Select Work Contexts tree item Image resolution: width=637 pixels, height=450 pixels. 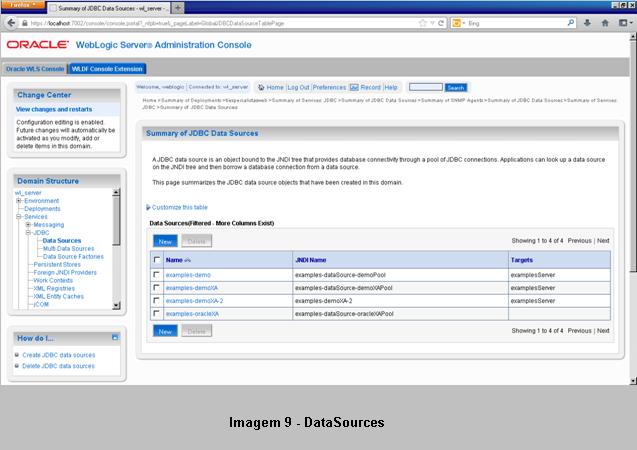point(53,281)
